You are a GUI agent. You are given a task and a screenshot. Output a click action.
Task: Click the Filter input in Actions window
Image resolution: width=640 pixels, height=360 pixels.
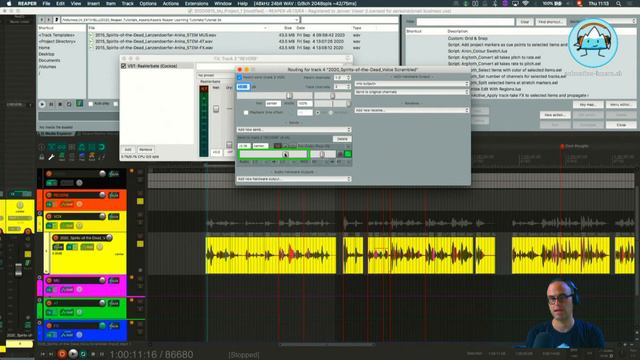point(465,22)
